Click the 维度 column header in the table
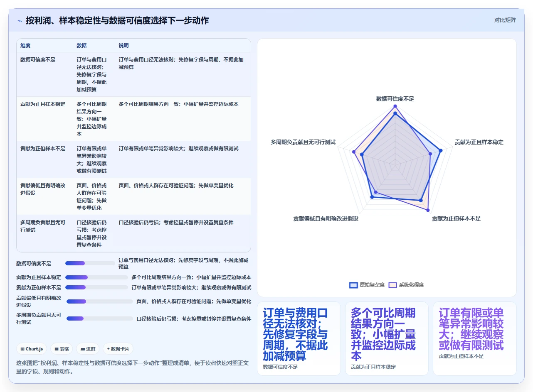533x392 pixels. pyautogui.click(x=25, y=45)
